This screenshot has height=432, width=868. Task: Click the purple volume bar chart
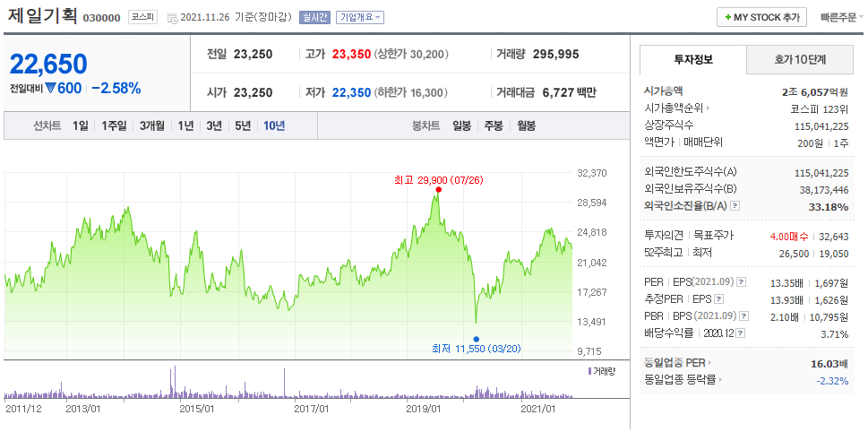coord(288,382)
